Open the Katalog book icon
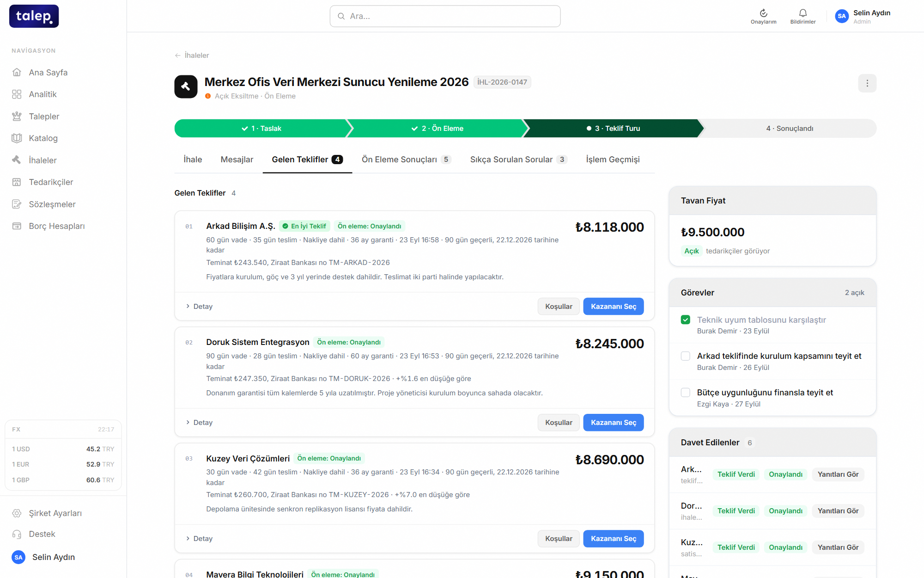This screenshot has width=924, height=578. (17, 138)
